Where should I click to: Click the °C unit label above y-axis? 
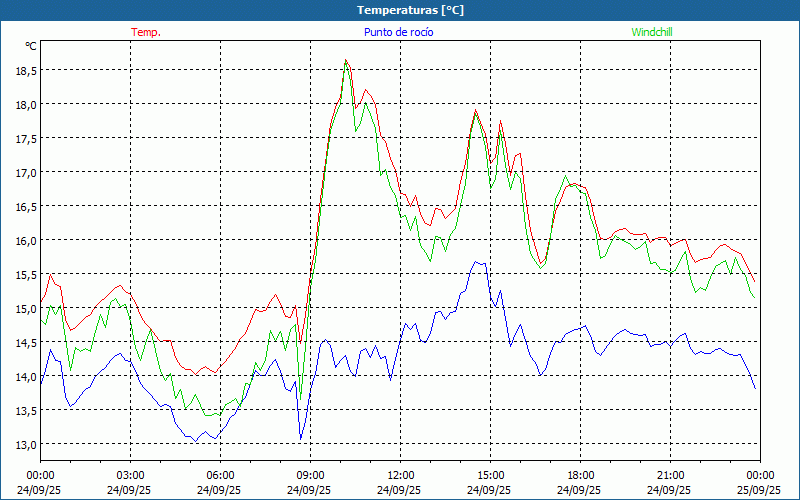pyautogui.click(x=31, y=46)
